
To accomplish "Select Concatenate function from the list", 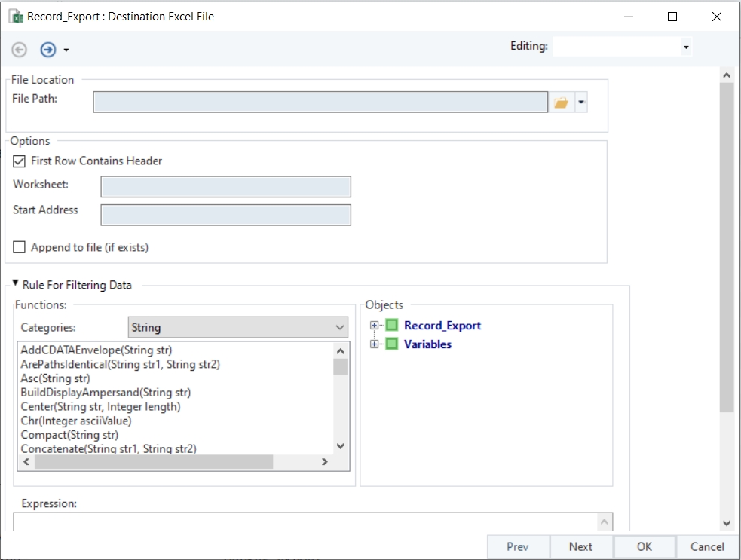I will click(x=109, y=448).
